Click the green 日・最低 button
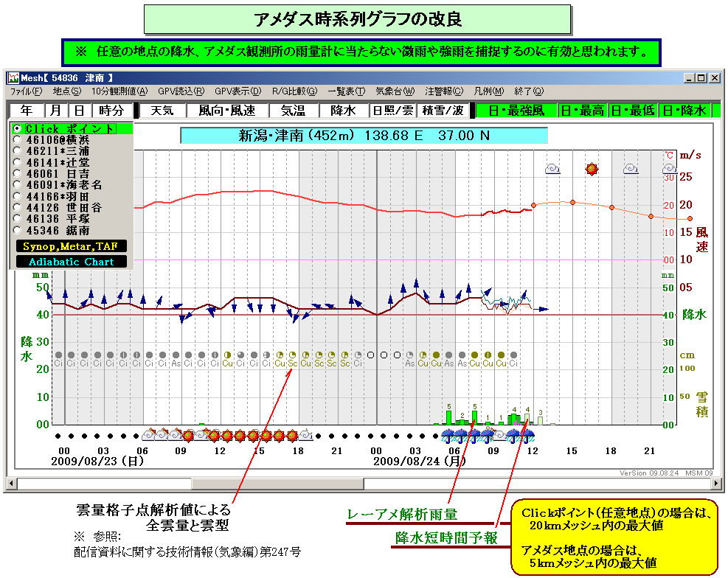The image size is (728, 578). click(x=632, y=111)
